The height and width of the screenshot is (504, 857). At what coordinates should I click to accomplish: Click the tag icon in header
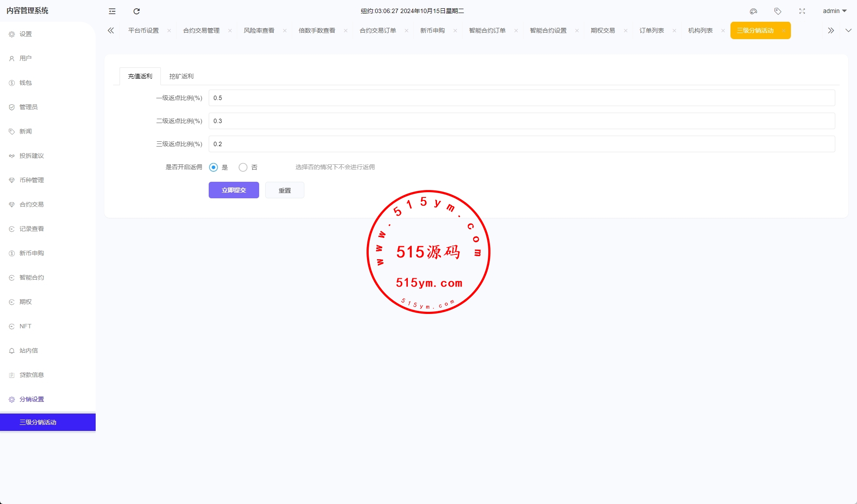(x=778, y=11)
